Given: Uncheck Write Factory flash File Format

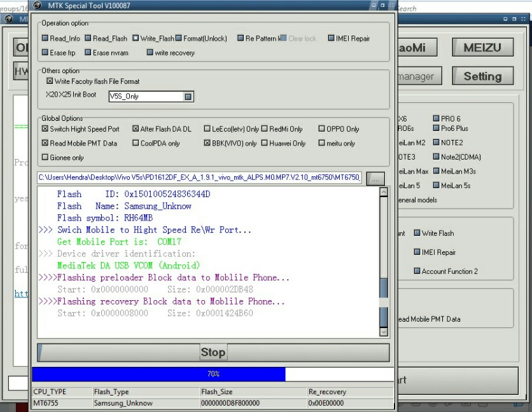Looking at the screenshot, I should (x=50, y=81).
